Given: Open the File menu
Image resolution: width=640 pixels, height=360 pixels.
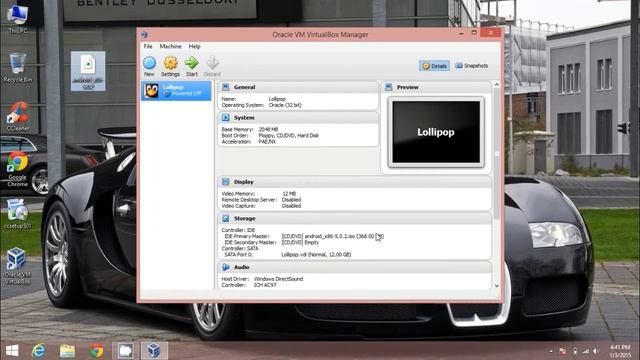Looking at the screenshot, I should [x=148, y=47].
